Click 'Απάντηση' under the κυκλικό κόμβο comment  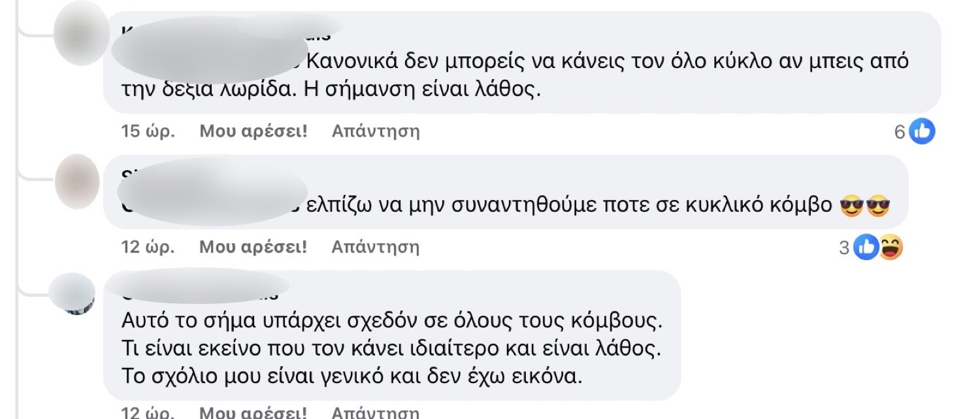click(375, 247)
